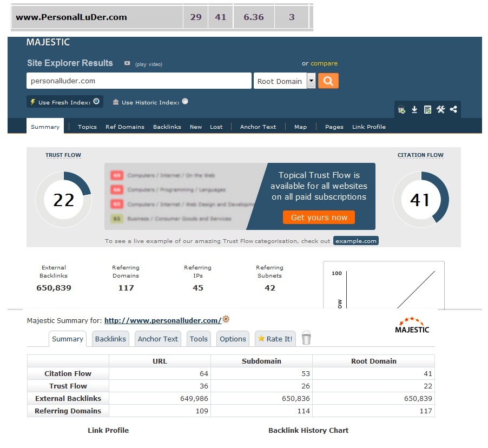Select the lower Anchor Text tab
The height and width of the screenshot is (448, 488).
click(158, 339)
